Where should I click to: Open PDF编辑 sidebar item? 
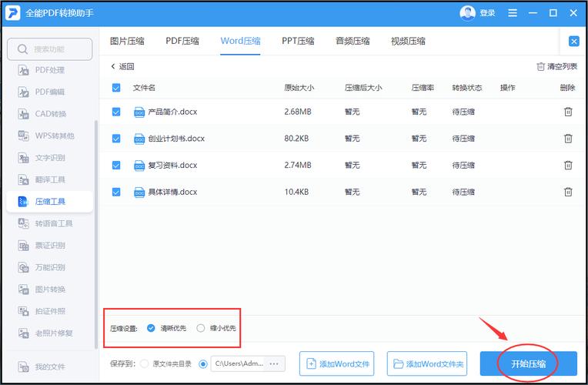[42, 92]
